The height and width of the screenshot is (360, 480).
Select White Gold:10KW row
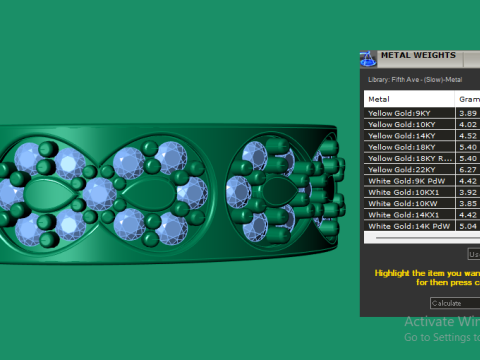click(422, 204)
